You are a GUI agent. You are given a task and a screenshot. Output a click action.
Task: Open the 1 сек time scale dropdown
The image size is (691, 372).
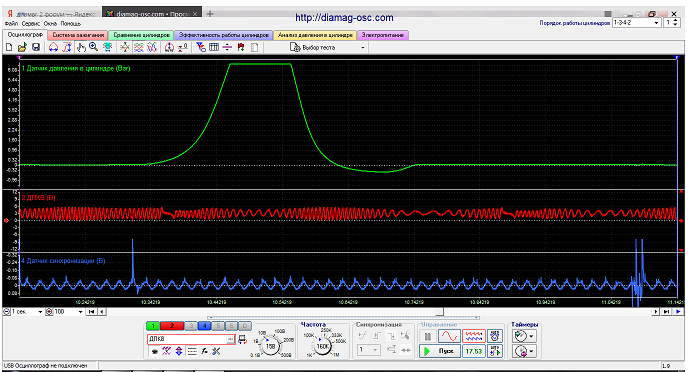pyautogui.click(x=40, y=312)
